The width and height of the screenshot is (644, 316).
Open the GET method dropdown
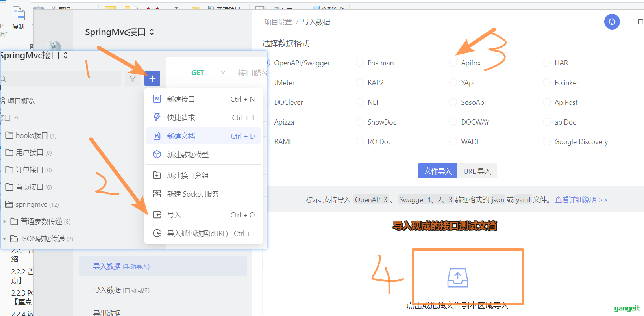(203, 72)
